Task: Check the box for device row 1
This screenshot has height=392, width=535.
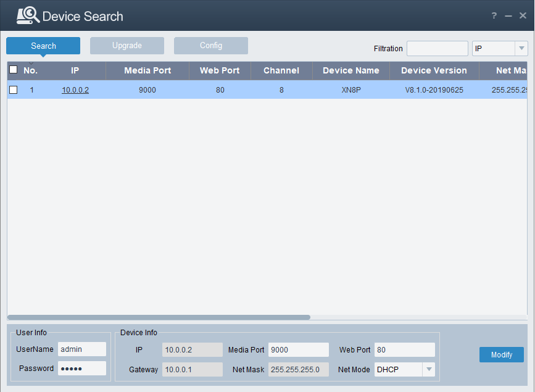Action: (x=13, y=90)
